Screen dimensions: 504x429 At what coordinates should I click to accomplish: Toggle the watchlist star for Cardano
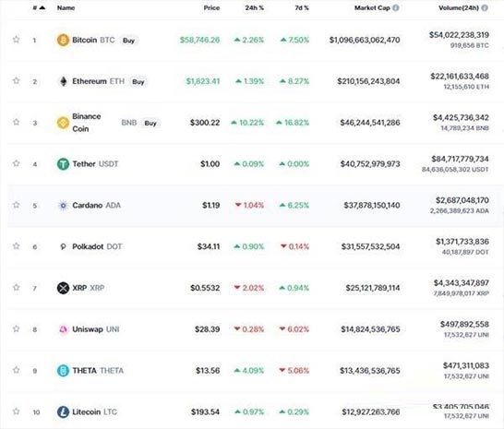coord(16,205)
